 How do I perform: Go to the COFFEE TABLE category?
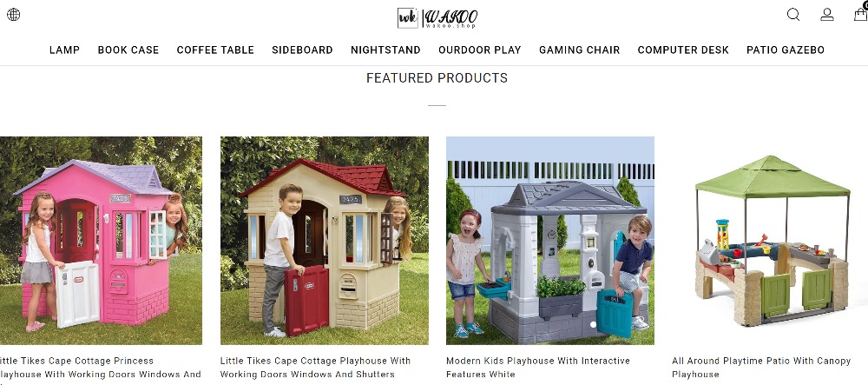pyautogui.click(x=215, y=50)
